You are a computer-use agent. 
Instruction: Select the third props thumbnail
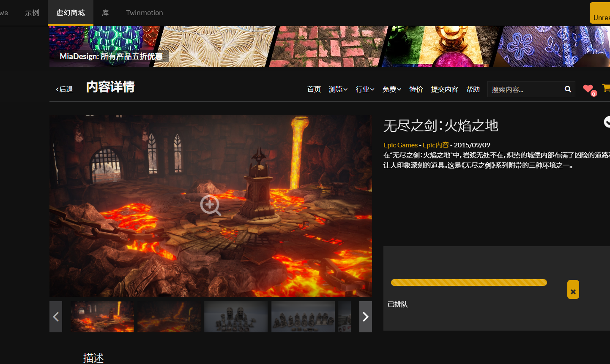(236, 317)
